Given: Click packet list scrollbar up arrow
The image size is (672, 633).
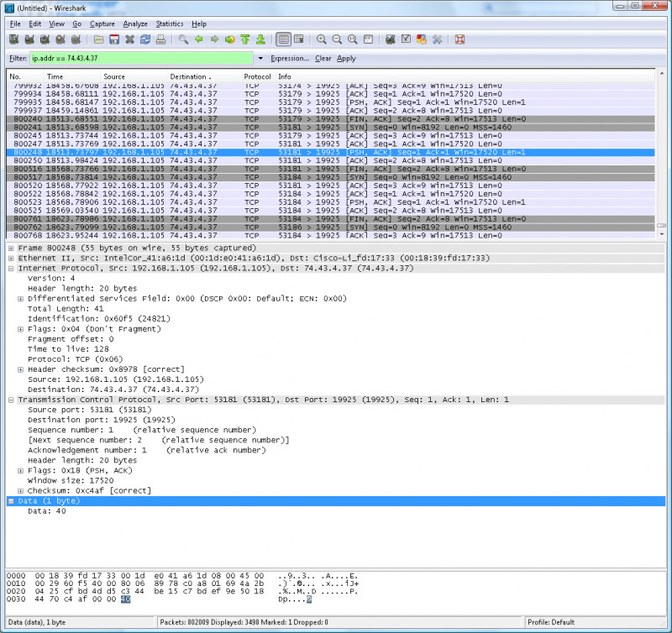Looking at the screenshot, I should click(661, 73).
